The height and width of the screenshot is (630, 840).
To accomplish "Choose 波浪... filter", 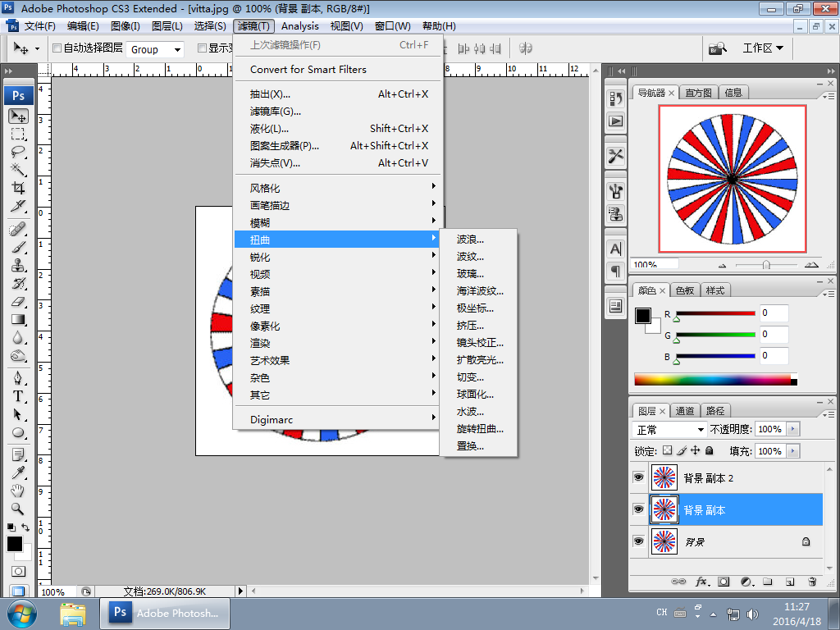I will pyautogui.click(x=478, y=239).
